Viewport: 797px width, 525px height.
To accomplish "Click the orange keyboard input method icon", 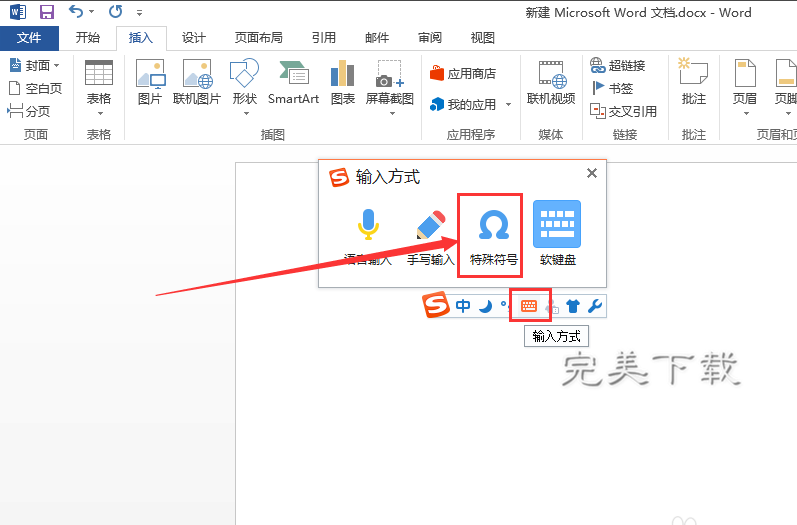I will (x=529, y=306).
